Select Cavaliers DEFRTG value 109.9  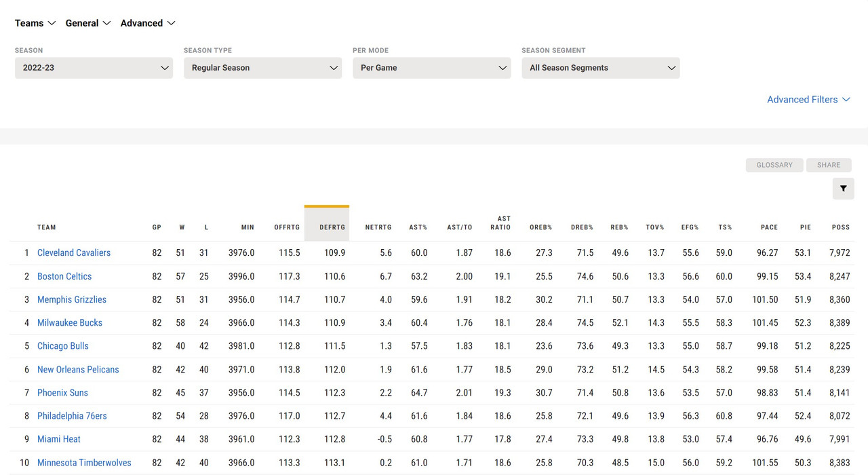[x=335, y=252]
